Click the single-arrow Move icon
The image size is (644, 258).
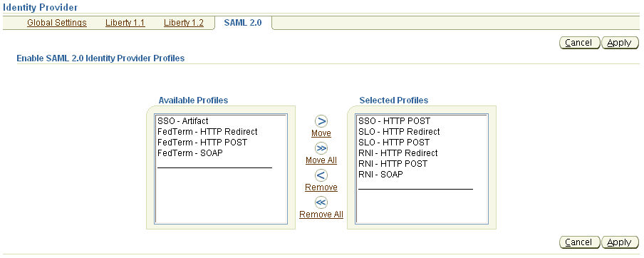click(321, 121)
